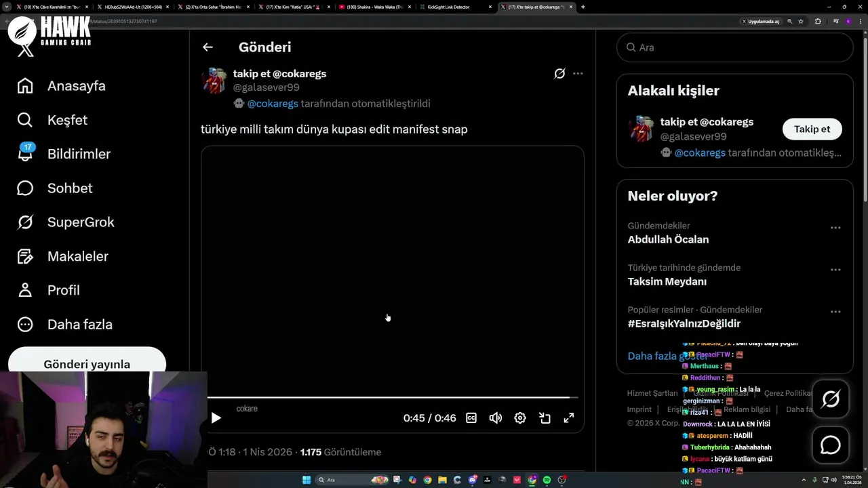868x488 pixels.
Task: Enter video fullscreen
Action: pyautogui.click(x=569, y=418)
